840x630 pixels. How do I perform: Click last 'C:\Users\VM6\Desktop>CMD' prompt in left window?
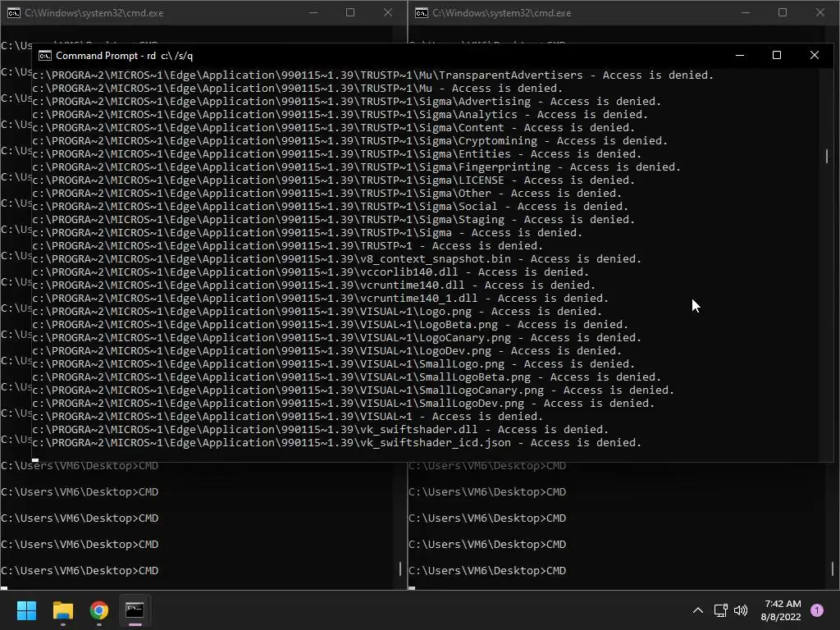click(80, 570)
